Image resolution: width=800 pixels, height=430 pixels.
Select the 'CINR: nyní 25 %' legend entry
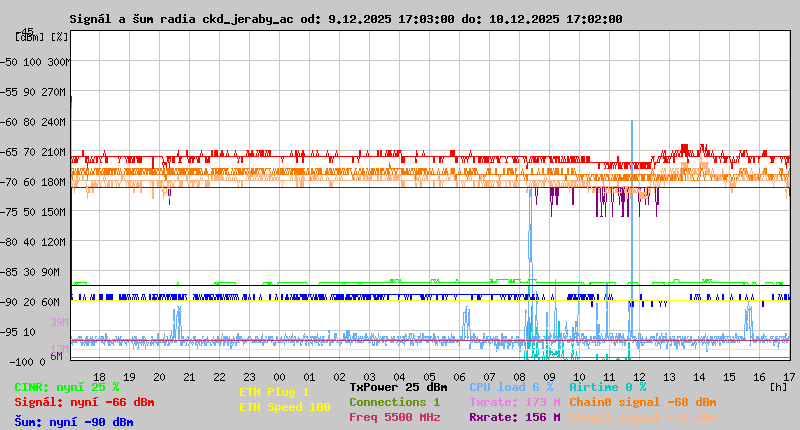[x=67, y=387]
